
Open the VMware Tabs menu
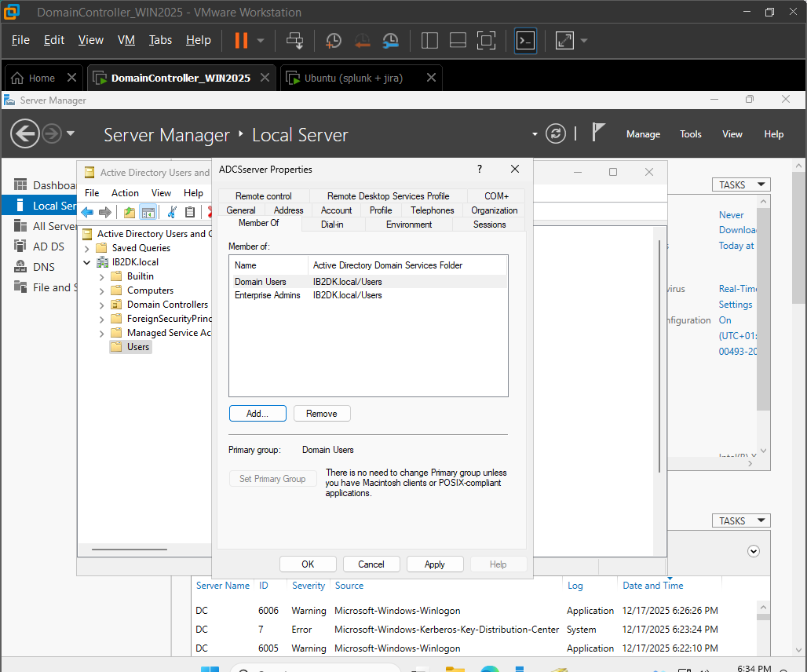tap(160, 40)
